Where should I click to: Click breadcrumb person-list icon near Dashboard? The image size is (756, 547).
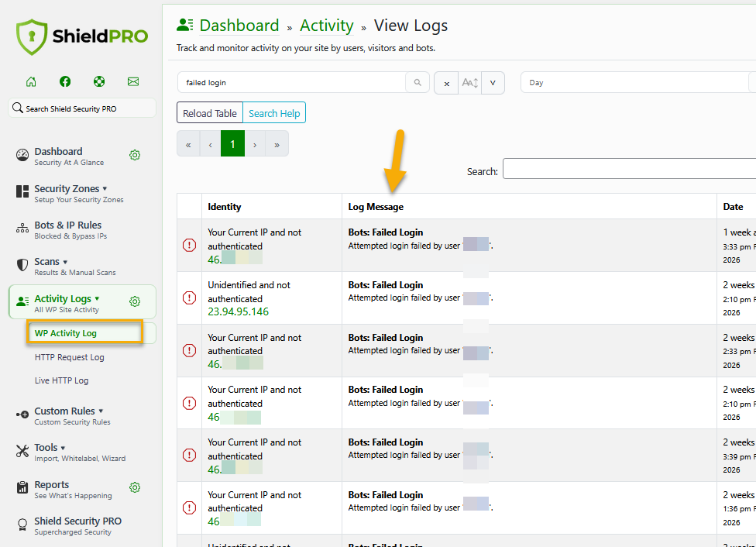(x=184, y=25)
